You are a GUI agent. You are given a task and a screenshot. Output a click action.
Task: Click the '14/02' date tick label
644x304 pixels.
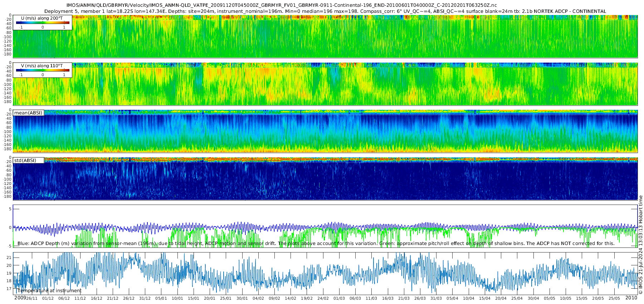tap(290, 298)
